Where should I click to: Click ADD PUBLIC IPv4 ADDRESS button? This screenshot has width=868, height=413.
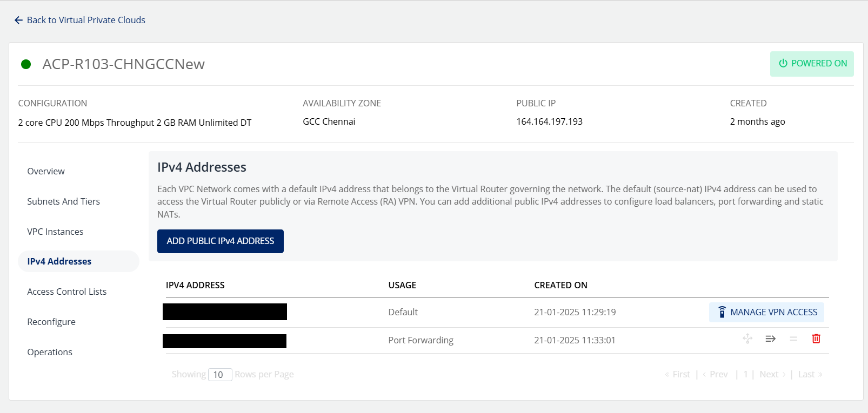pos(221,241)
